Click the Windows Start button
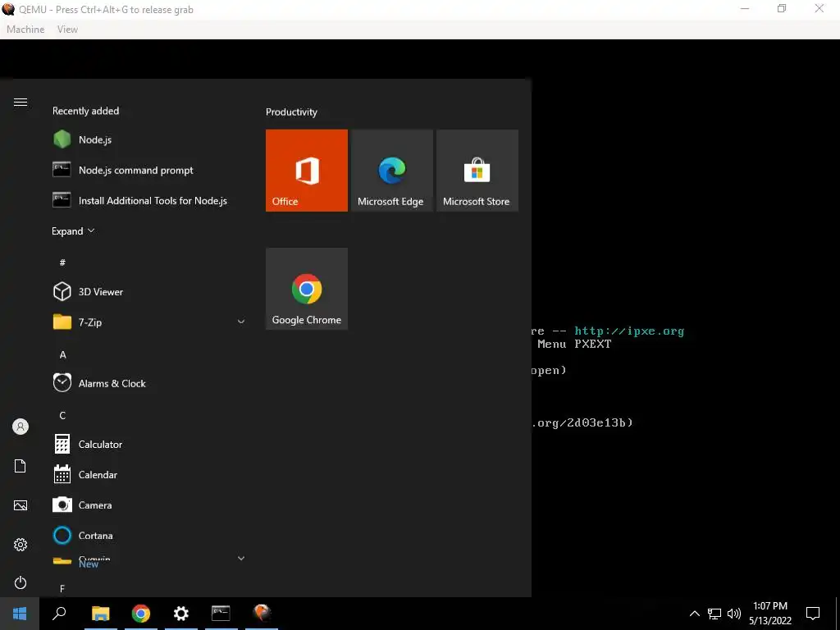Image resolution: width=840 pixels, height=630 pixels. 20,614
